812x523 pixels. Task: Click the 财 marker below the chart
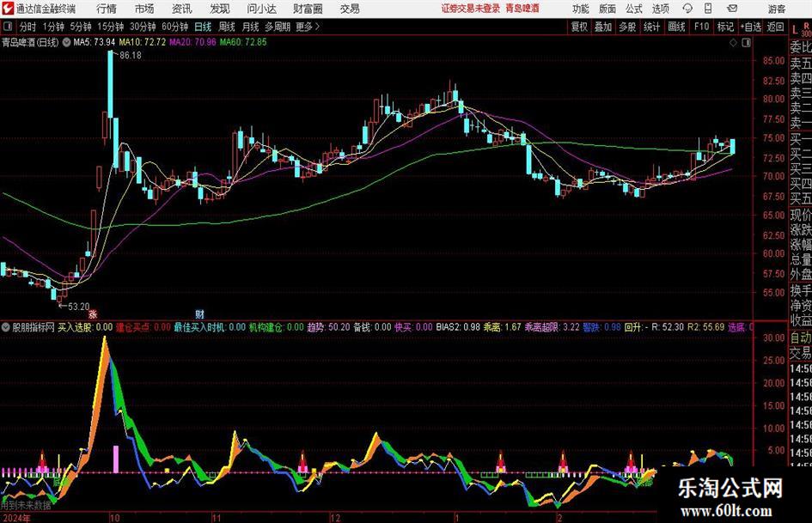tap(200, 313)
